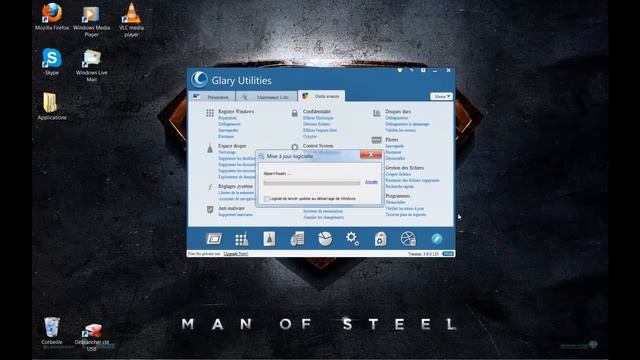Click the Espace disque broom icon
Screen dimensions: 640x360
click(210, 148)
